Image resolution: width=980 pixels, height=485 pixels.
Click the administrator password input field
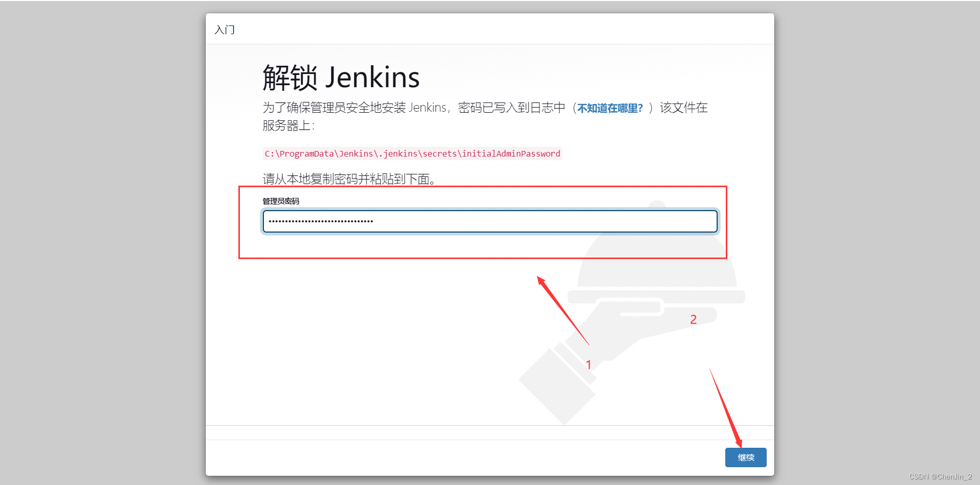pos(490,221)
